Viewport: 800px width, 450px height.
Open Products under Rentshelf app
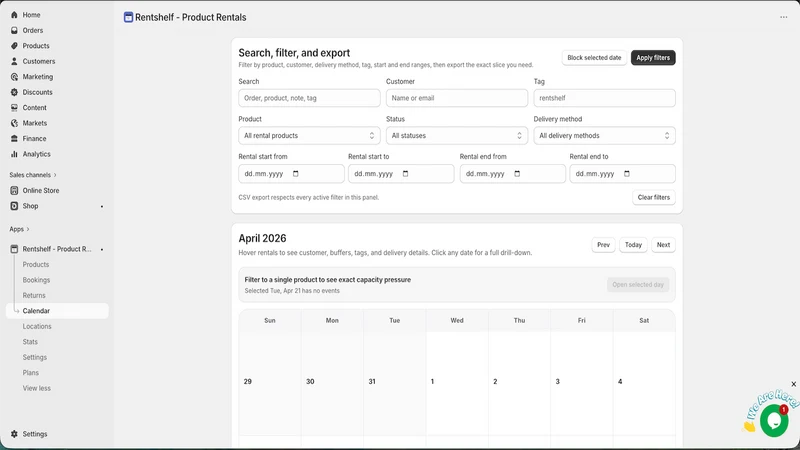[36, 265]
